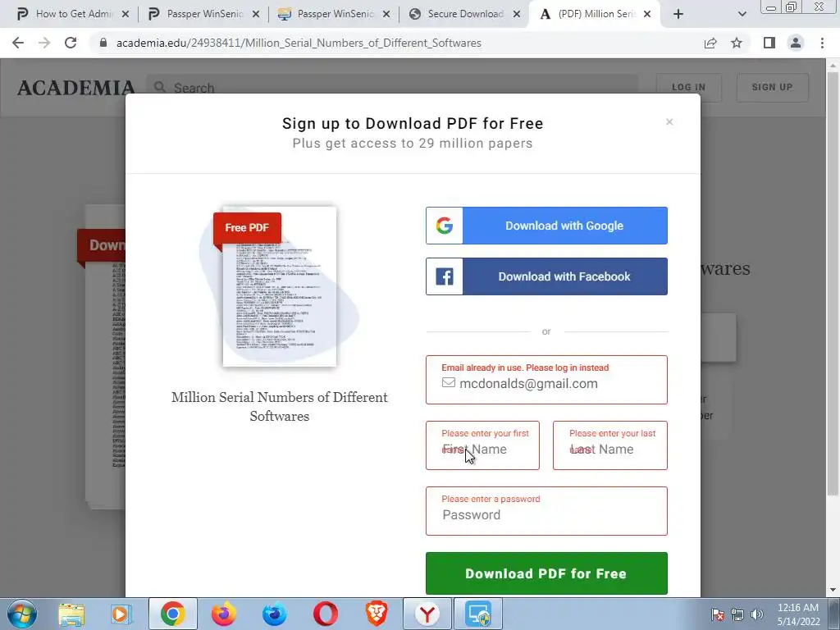The height and width of the screenshot is (630, 840).
Task: Click the green 'Download PDF for Free' button
Action: pos(546,573)
